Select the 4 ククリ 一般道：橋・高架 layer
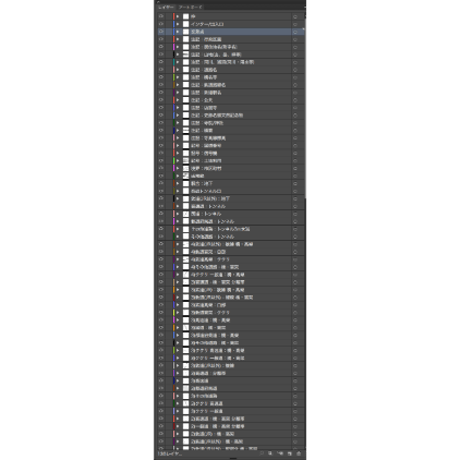This screenshot has height=460, width=460. coord(230,275)
